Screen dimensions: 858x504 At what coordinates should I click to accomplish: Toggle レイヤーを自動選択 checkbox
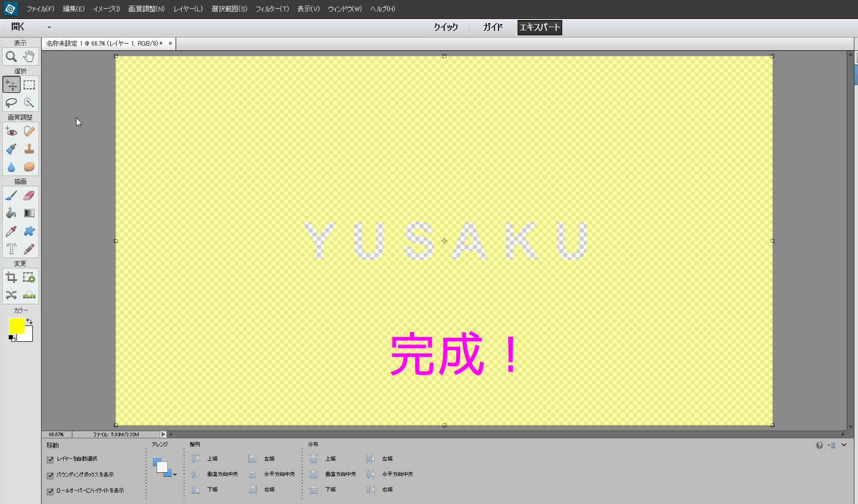pos(50,460)
